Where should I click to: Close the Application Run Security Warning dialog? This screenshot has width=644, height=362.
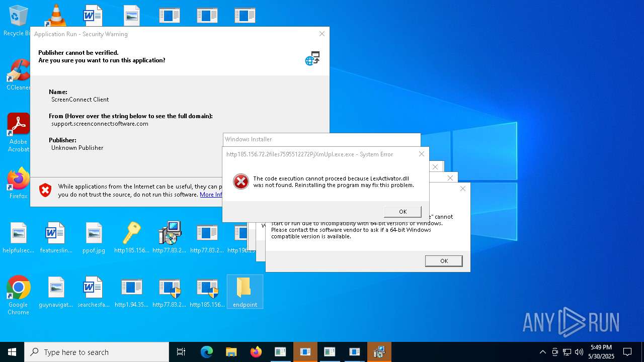[322, 34]
